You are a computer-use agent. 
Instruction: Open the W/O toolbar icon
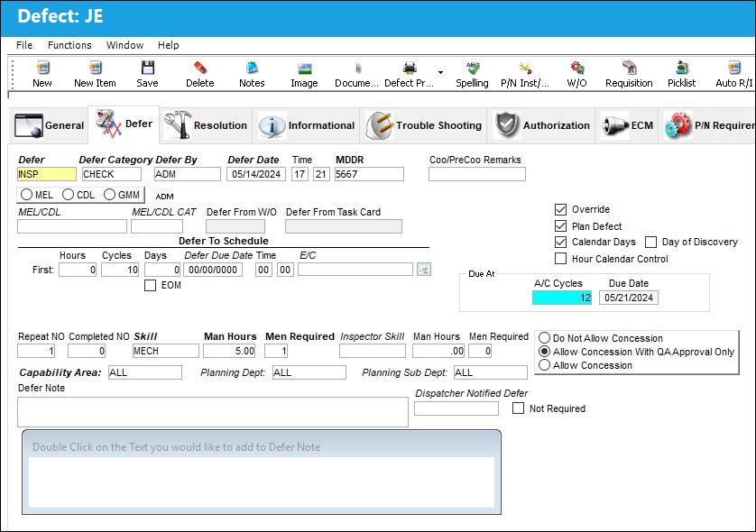coord(577,68)
